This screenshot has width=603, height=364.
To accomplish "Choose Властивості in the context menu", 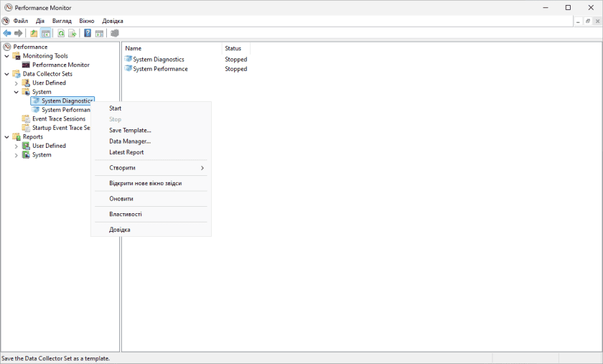I will [x=125, y=214].
